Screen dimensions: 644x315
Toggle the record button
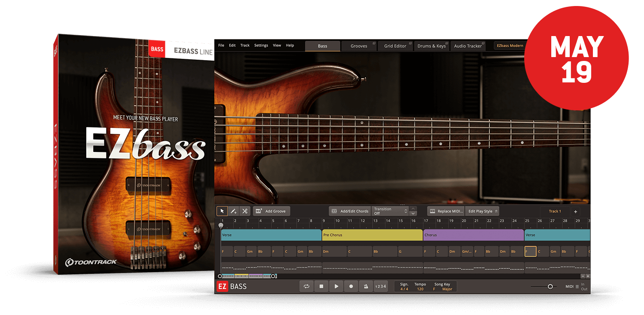pos(351,286)
